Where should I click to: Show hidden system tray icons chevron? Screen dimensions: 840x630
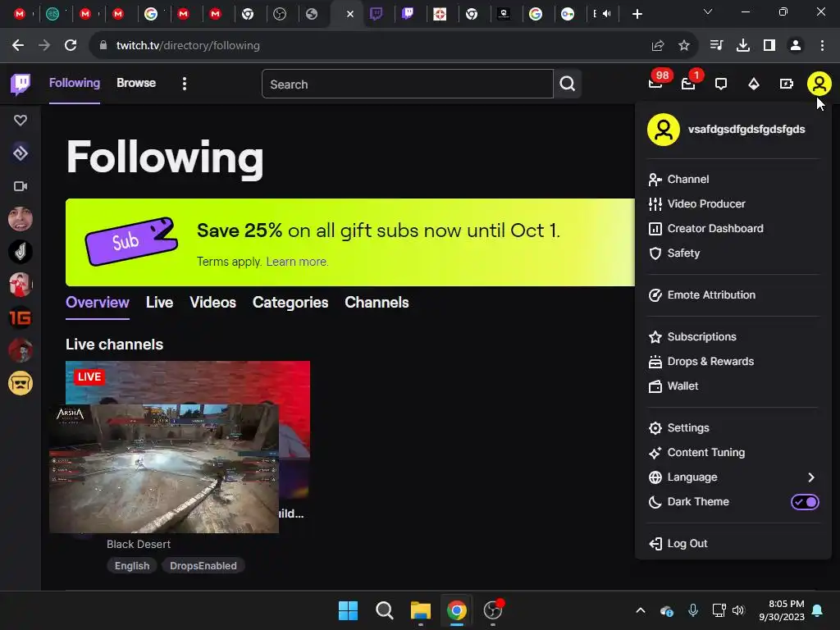coord(640,610)
